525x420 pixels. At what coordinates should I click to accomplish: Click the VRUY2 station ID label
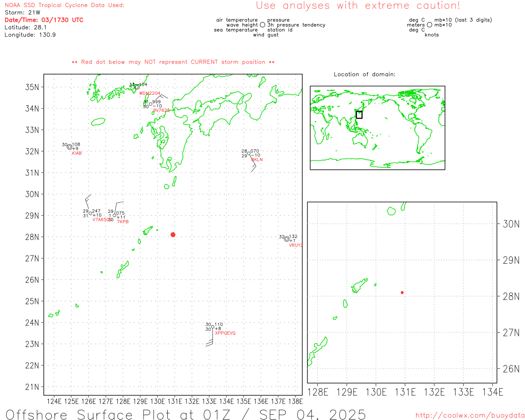[296, 245]
